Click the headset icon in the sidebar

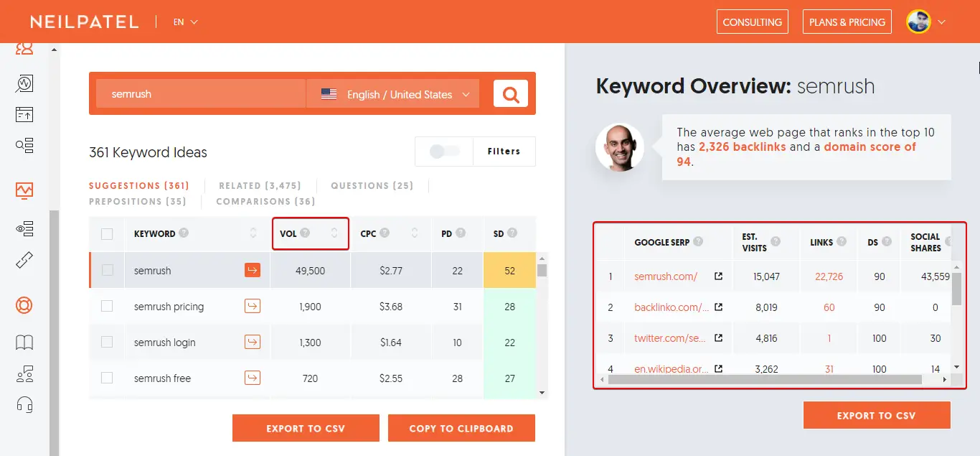[x=24, y=405]
